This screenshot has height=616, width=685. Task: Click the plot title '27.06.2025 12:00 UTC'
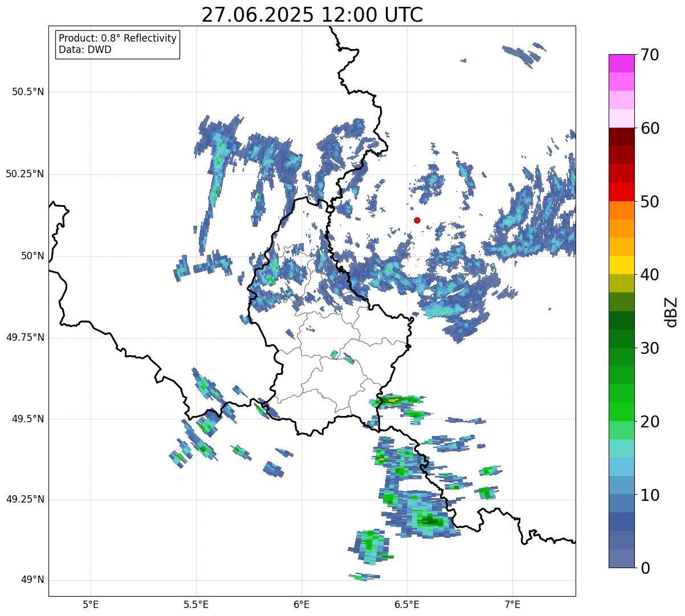click(x=312, y=15)
